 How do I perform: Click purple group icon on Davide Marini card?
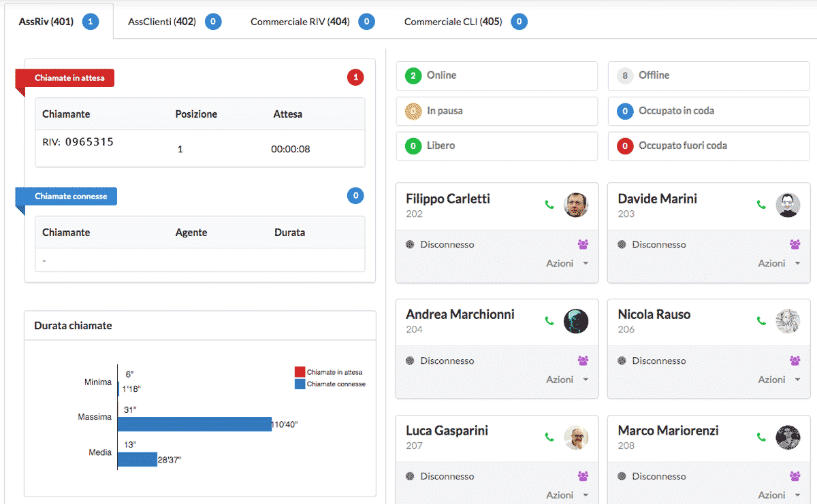coord(795,244)
